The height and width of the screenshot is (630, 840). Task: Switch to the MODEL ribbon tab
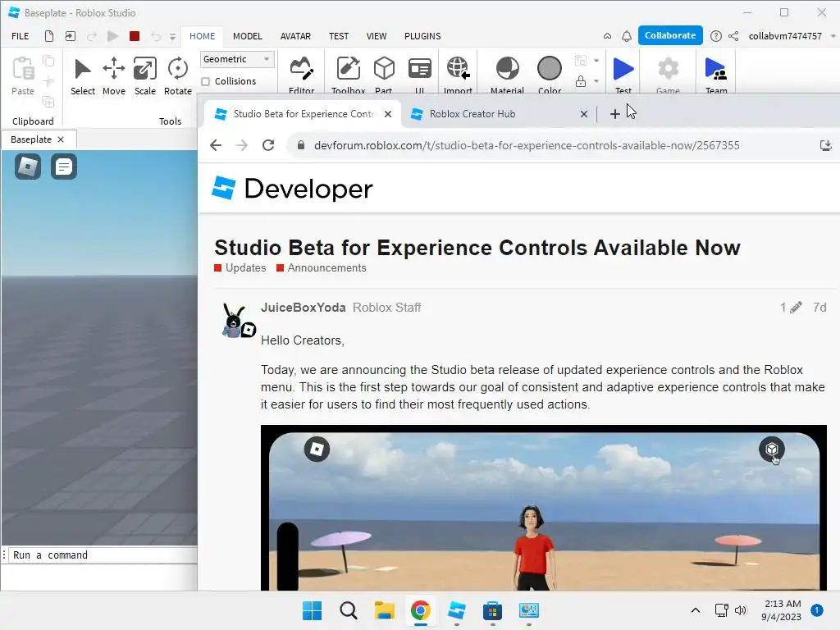coord(248,36)
